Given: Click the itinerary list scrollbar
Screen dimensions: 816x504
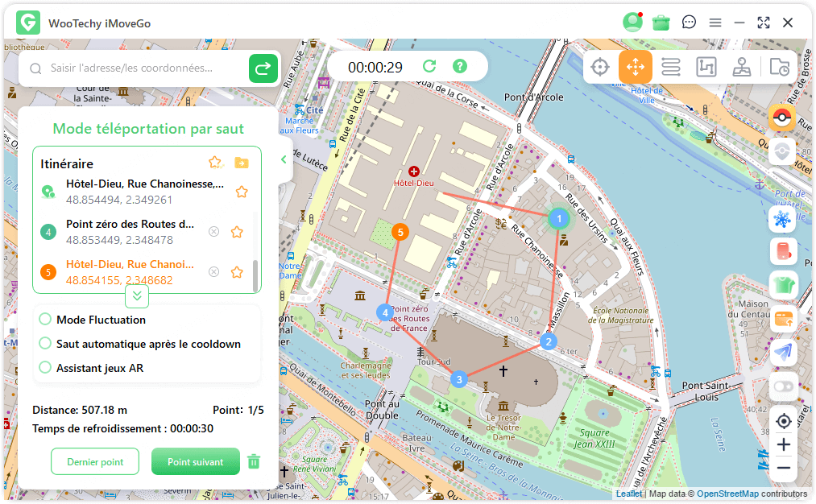Looking at the screenshot, I should [x=256, y=275].
